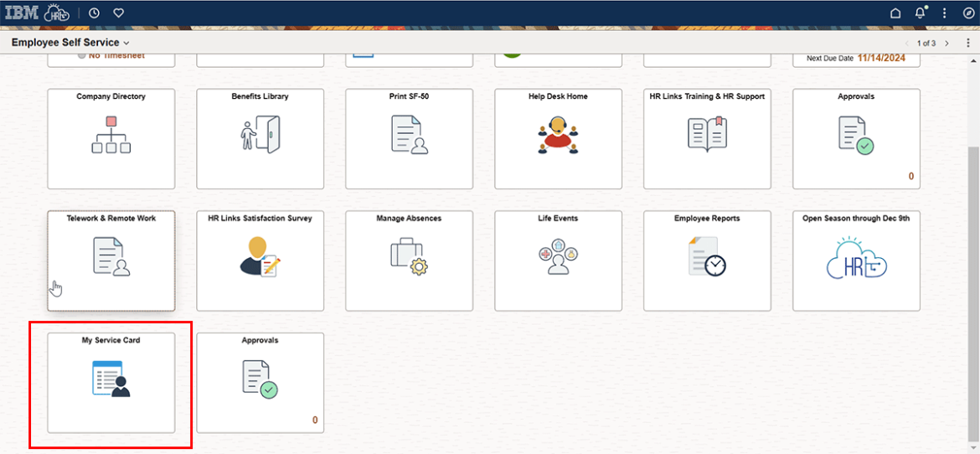Open the Employee Reports tile

707,260
